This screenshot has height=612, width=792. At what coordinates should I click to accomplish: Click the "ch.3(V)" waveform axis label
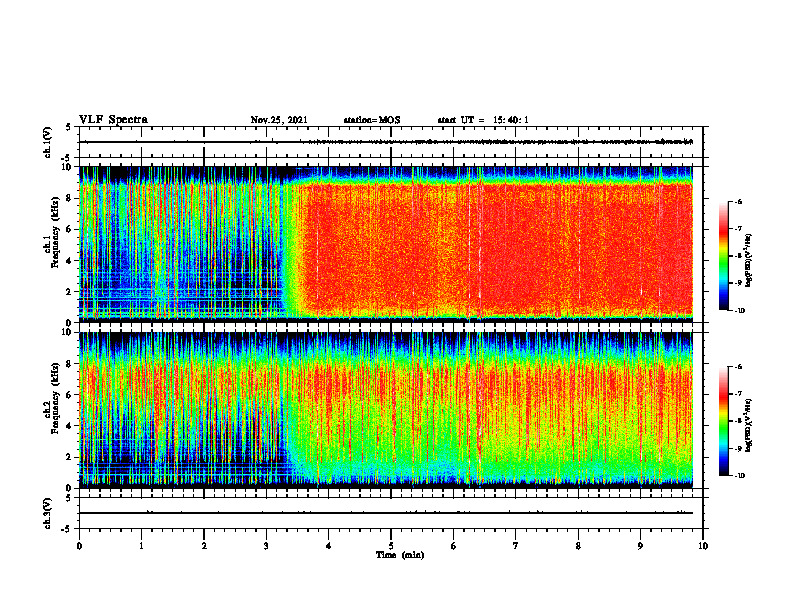(48, 514)
